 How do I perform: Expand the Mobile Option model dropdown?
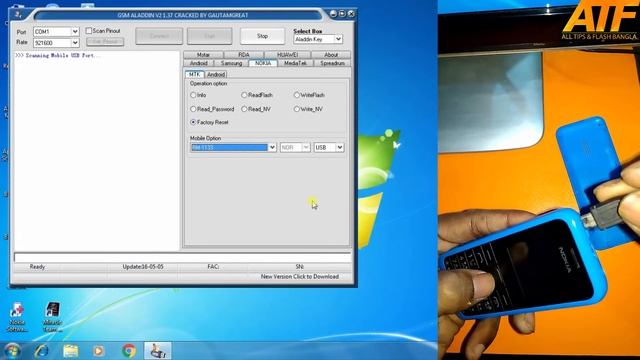[x=272, y=147]
